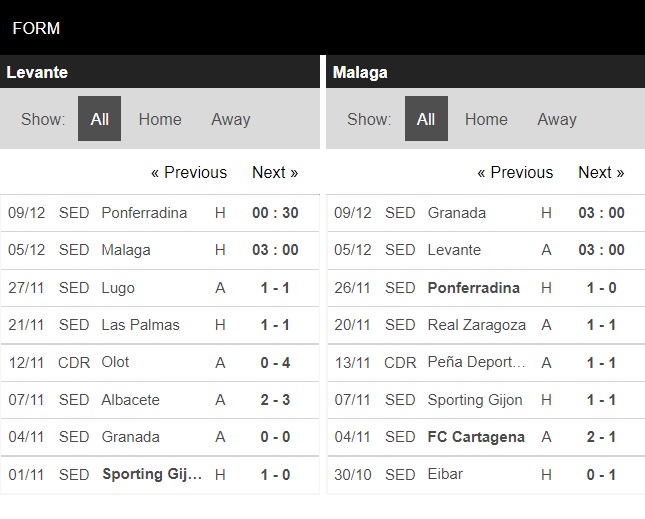645x519 pixels.
Task: Switch Levante form to Home matches
Action: click(x=160, y=119)
